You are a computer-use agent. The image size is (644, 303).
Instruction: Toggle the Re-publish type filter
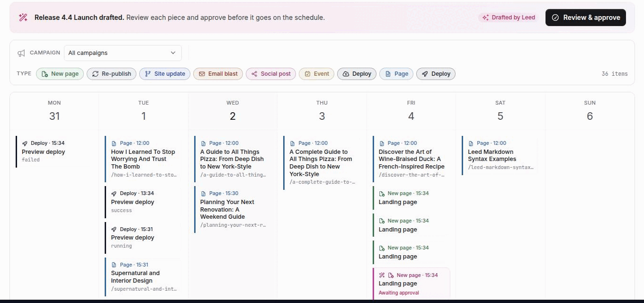click(x=112, y=74)
